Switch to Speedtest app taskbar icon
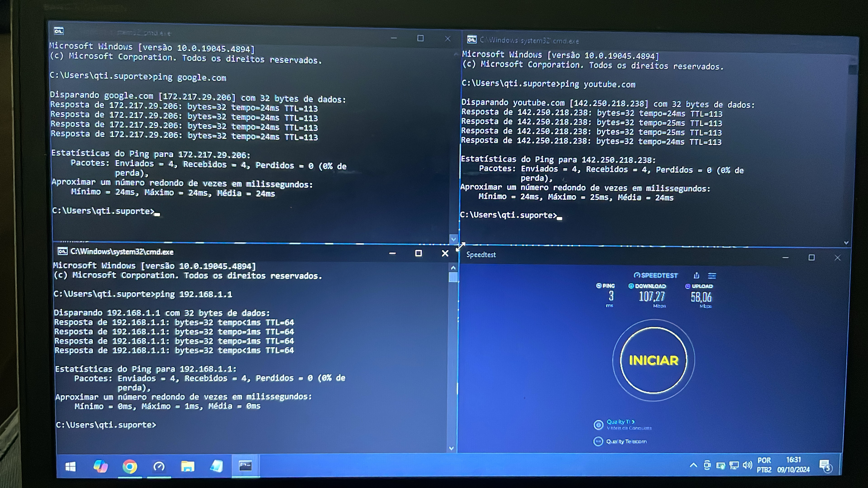Image resolution: width=868 pixels, height=488 pixels. [159, 467]
